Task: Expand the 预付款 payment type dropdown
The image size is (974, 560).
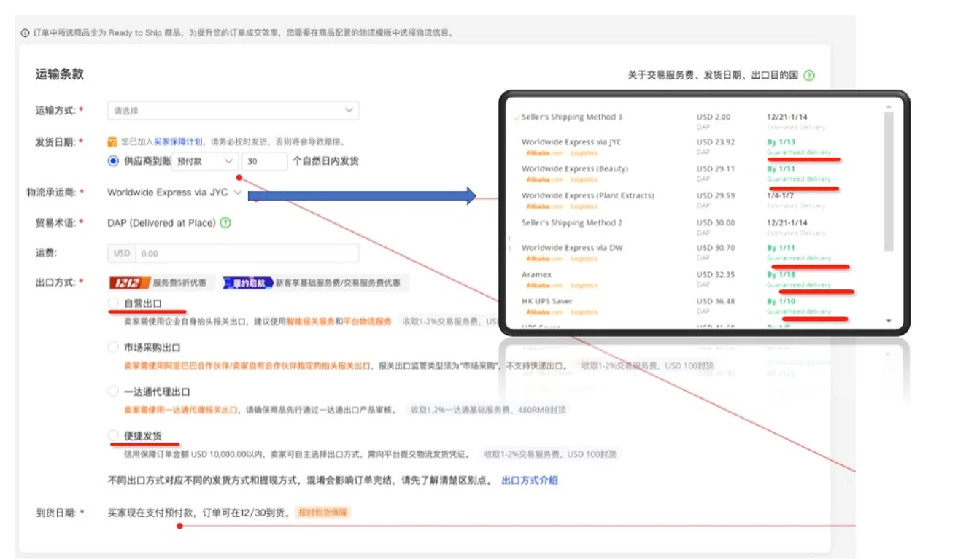Action: click(205, 161)
